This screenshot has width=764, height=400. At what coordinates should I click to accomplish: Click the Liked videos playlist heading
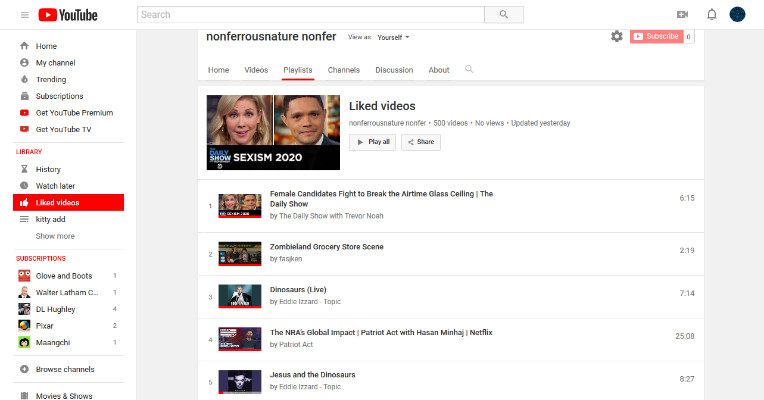tap(382, 106)
